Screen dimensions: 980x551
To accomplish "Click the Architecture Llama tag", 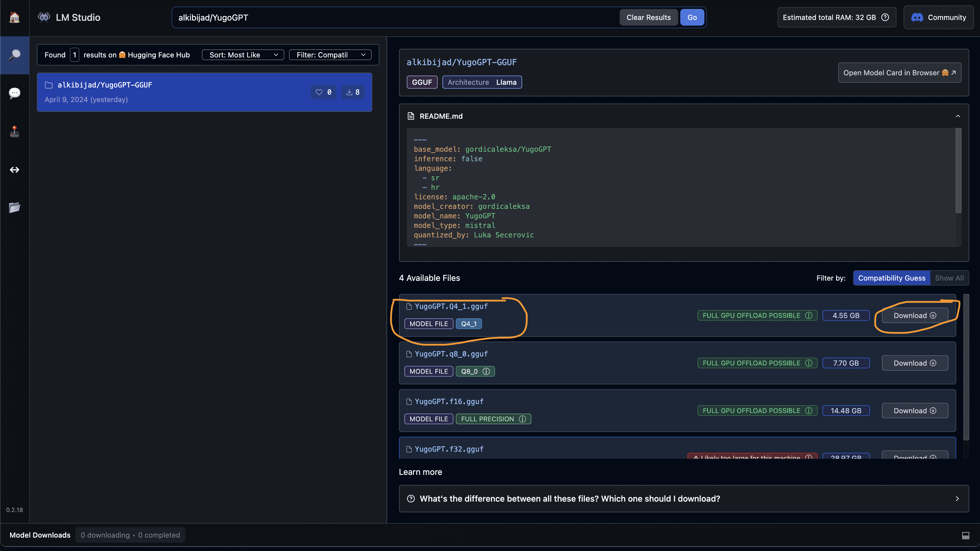I will [482, 82].
